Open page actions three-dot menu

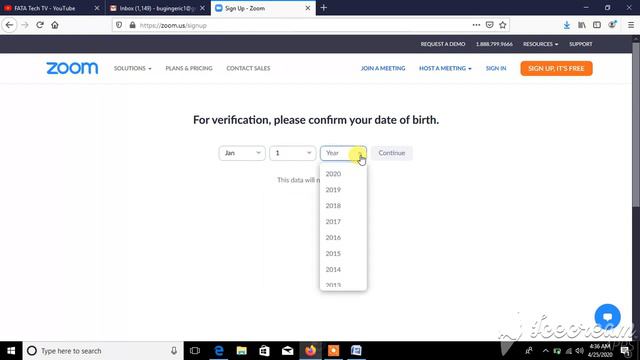476,25
